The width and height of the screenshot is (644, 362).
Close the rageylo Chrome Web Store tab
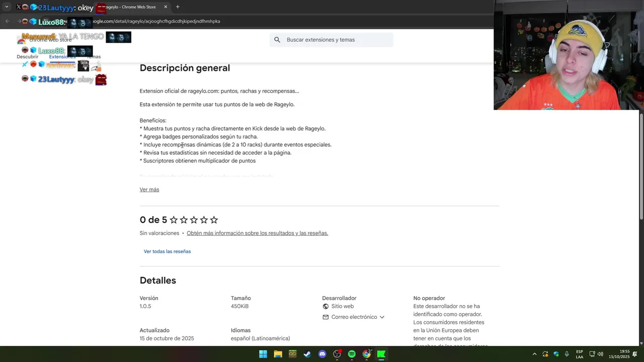point(166,7)
